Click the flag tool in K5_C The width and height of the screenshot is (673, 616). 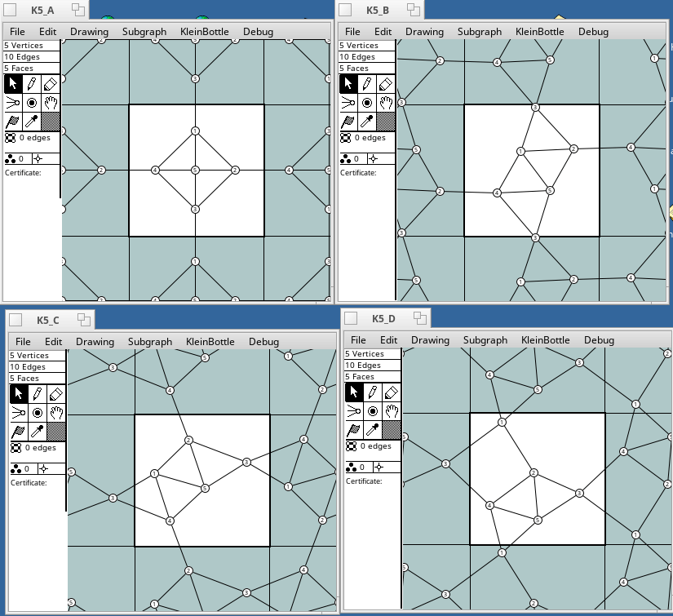coord(19,431)
